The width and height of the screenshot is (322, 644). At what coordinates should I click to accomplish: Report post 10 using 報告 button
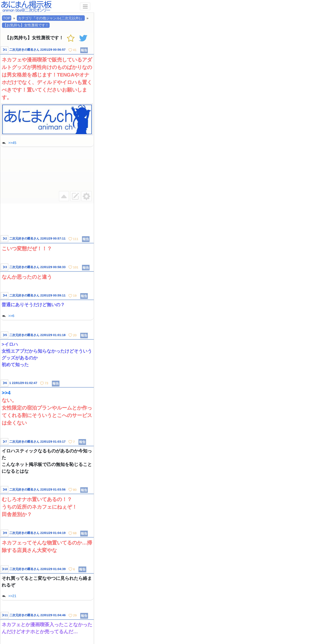pos(82,570)
